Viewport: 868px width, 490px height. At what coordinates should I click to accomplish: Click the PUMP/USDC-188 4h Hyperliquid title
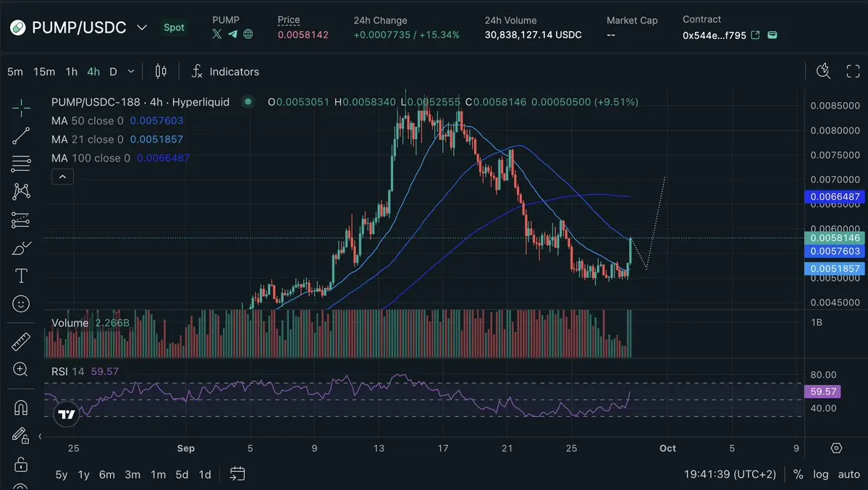point(140,102)
